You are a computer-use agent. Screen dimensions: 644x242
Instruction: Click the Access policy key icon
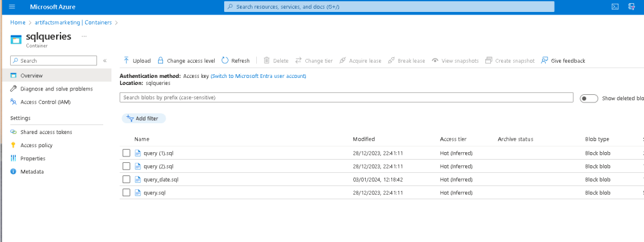tap(14, 145)
